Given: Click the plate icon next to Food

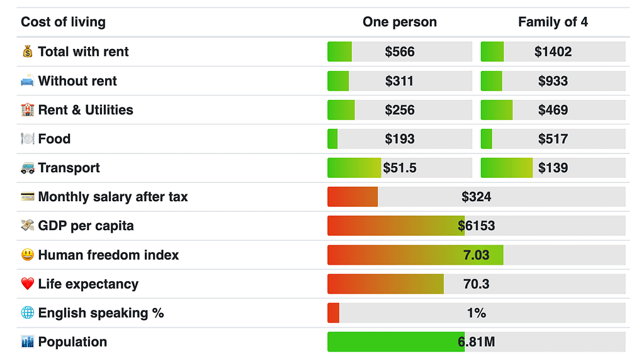Looking at the screenshot, I should [x=27, y=139].
